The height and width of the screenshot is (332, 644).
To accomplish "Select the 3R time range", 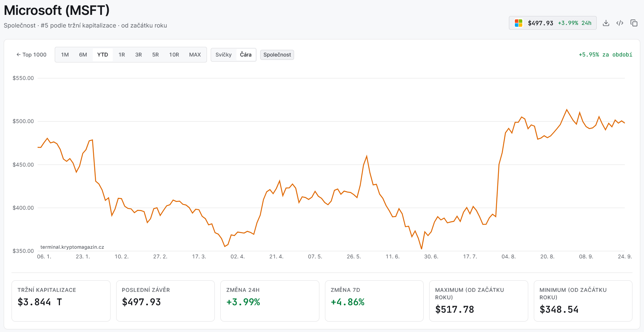I will coord(138,55).
